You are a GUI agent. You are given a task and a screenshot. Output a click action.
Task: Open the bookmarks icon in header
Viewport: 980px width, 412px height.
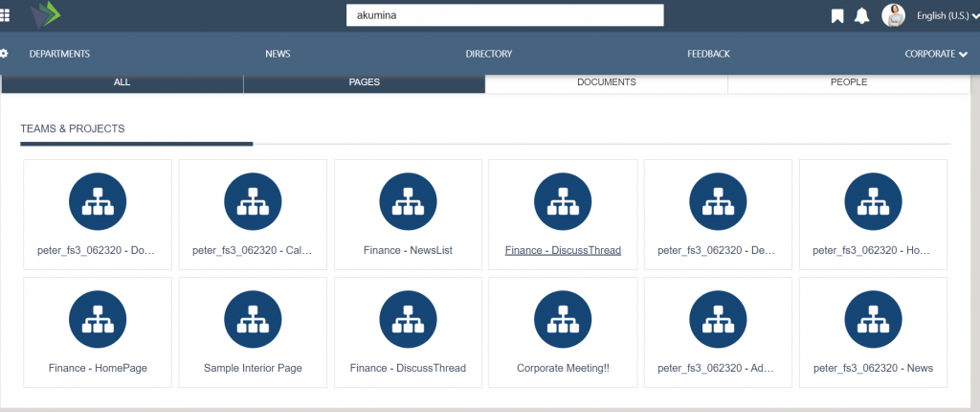pos(836,16)
